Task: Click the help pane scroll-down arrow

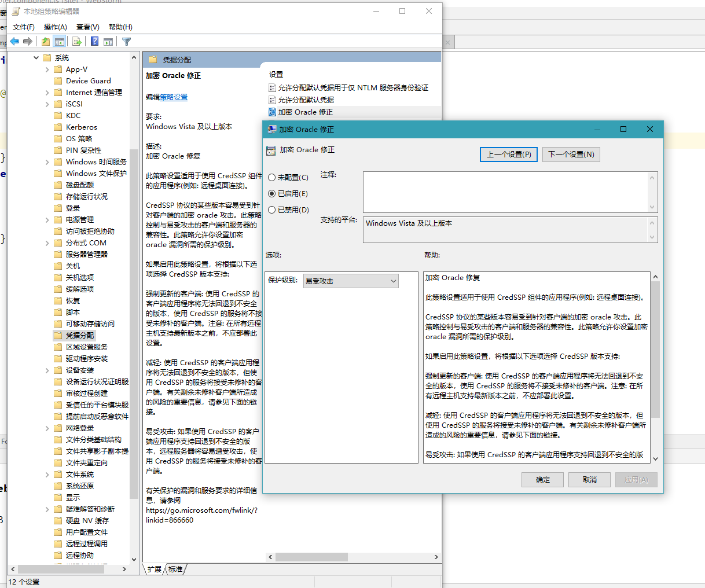Action: (x=655, y=458)
